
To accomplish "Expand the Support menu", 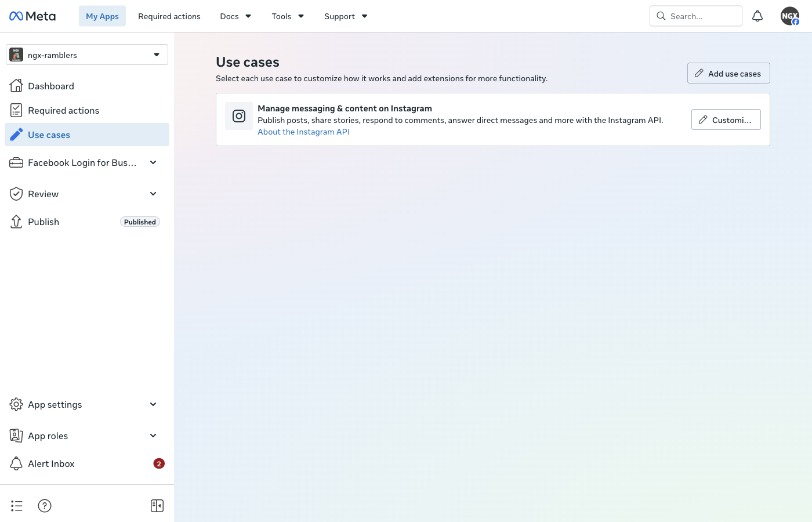I will [x=346, y=16].
